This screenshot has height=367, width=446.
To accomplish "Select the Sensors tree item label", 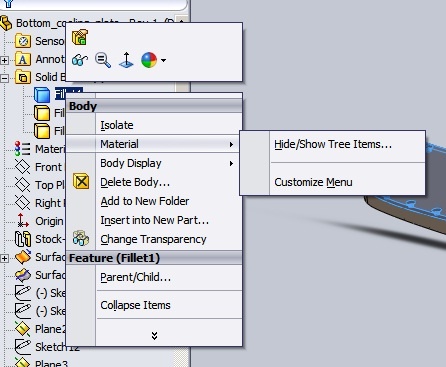I will [x=50, y=41].
